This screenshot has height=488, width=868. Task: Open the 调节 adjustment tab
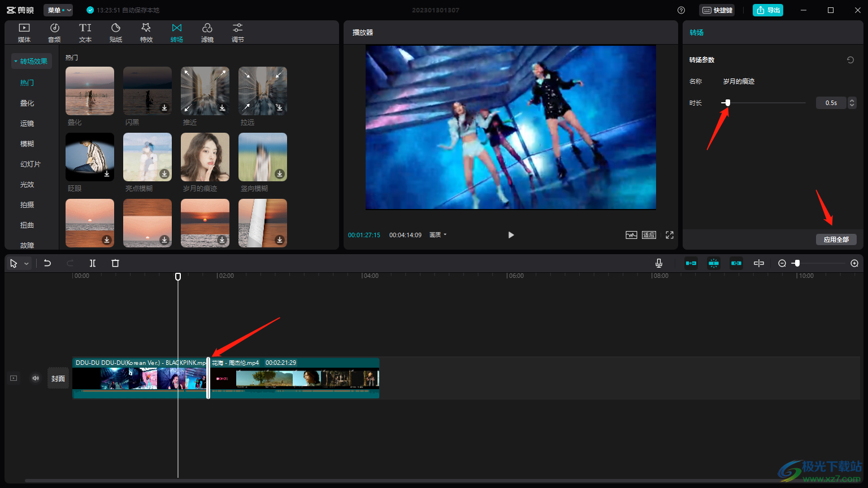238,33
